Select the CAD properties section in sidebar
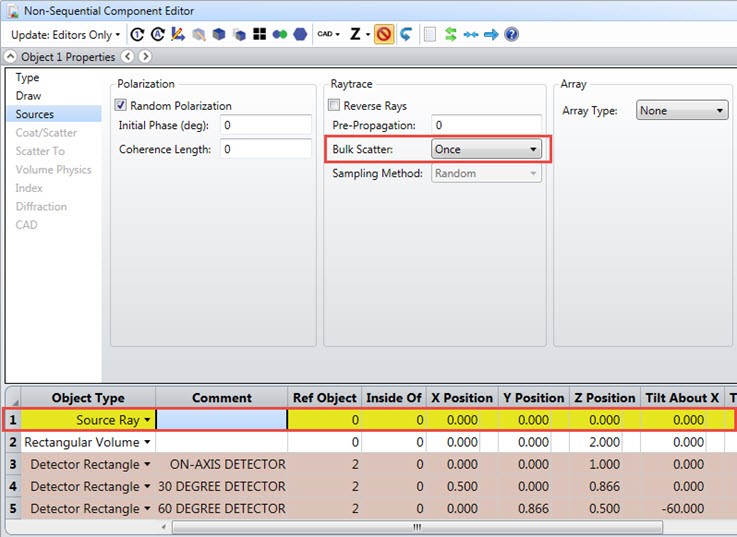Screen dimensions: 737x537 [x=26, y=224]
